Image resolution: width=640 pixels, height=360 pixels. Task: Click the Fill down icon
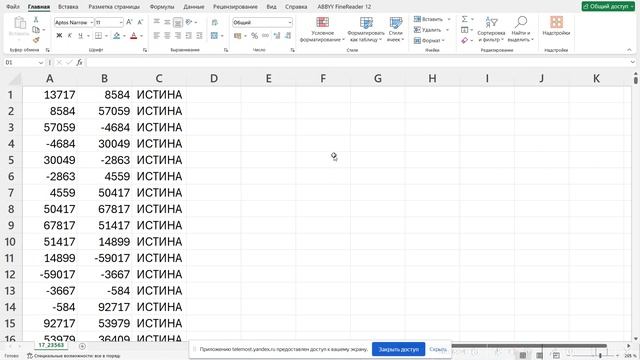pyautogui.click(x=464, y=30)
